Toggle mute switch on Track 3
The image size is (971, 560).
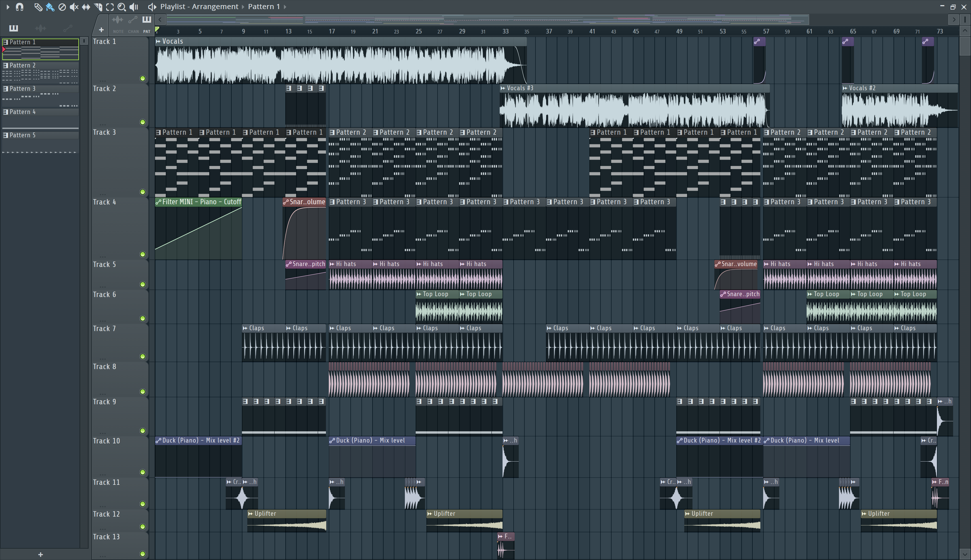coord(143,192)
